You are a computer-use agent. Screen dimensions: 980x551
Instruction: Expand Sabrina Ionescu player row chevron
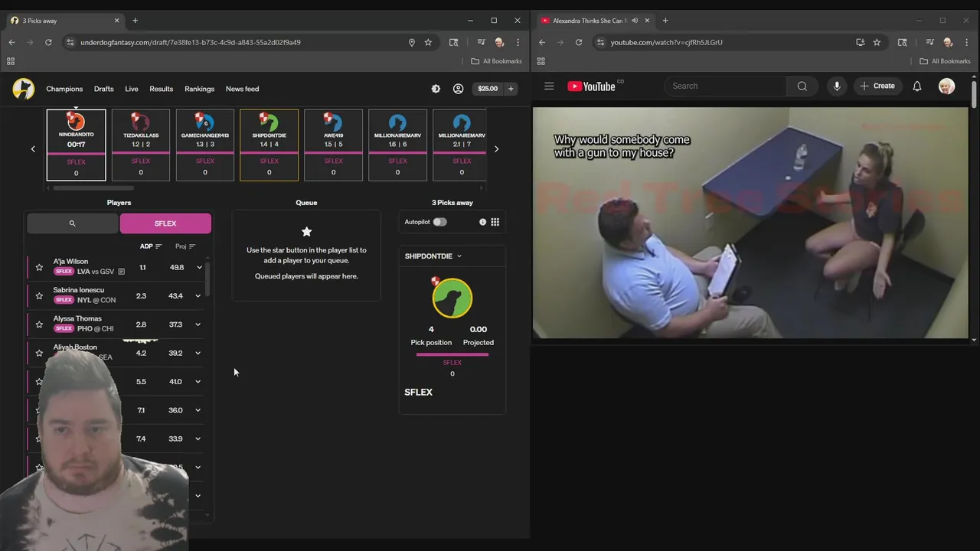click(199, 295)
